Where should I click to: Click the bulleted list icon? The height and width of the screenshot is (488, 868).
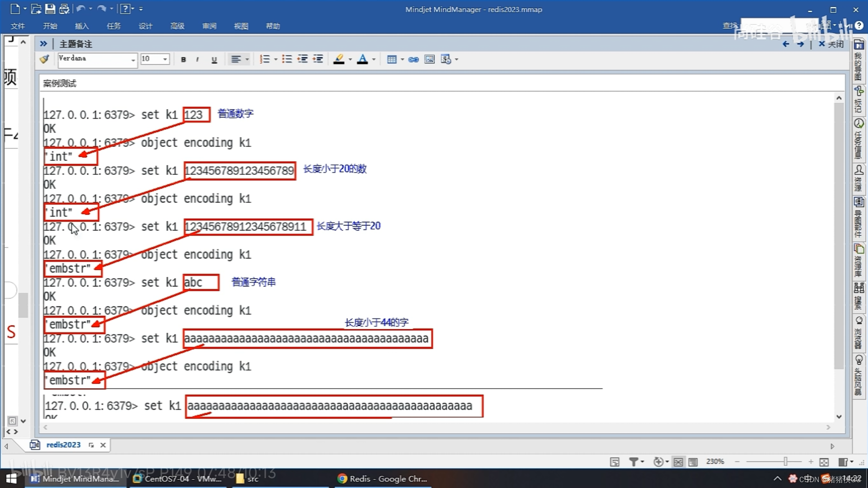pyautogui.click(x=286, y=59)
